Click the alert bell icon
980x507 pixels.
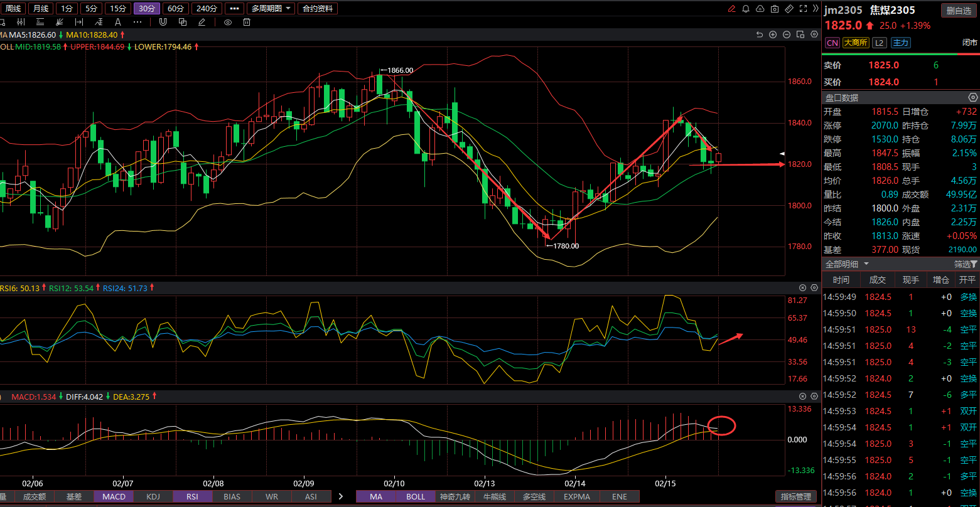746,9
